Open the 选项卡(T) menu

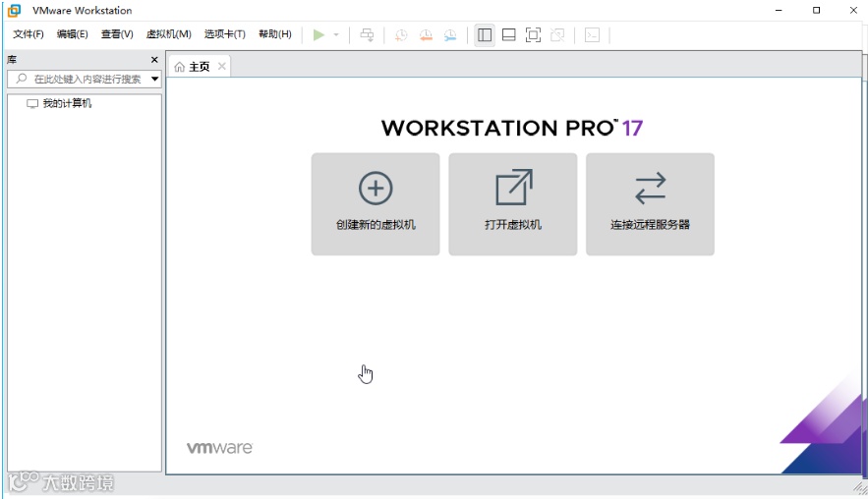click(x=225, y=34)
